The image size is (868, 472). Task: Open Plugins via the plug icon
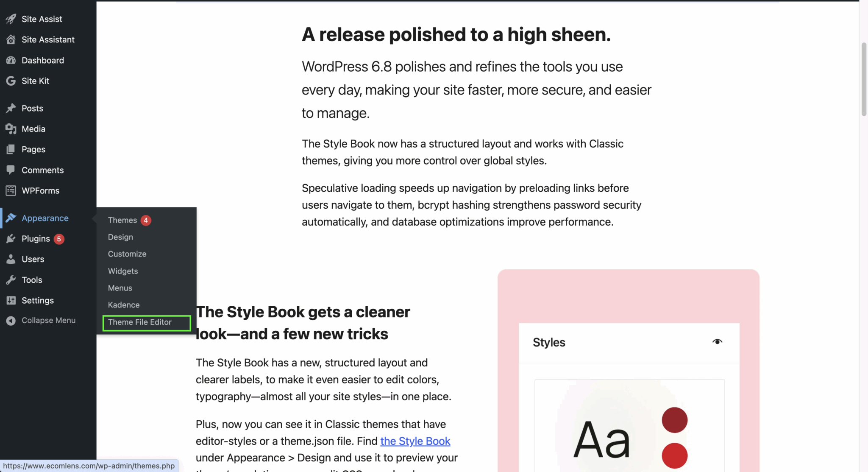(11, 238)
